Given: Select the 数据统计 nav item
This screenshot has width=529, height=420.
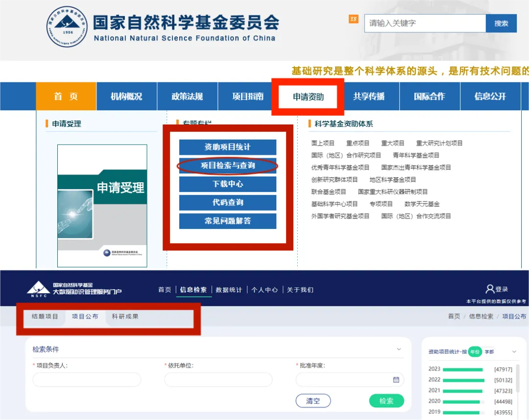Looking at the screenshot, I should tap(229, 290).
